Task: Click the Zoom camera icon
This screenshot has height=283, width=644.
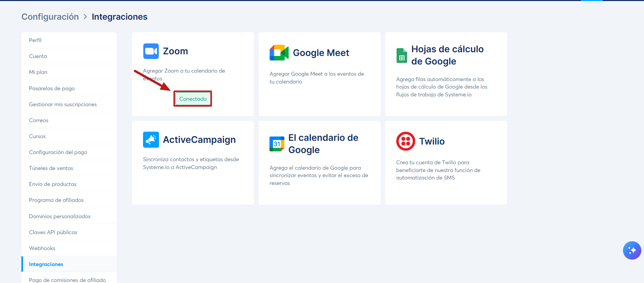Action: [151, 51]
